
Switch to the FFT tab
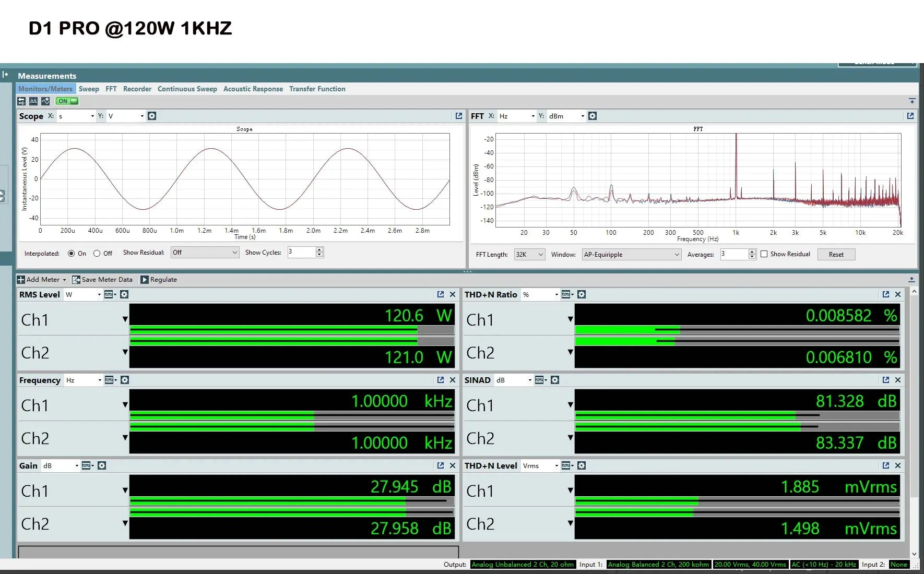click(x=111, y=89)
